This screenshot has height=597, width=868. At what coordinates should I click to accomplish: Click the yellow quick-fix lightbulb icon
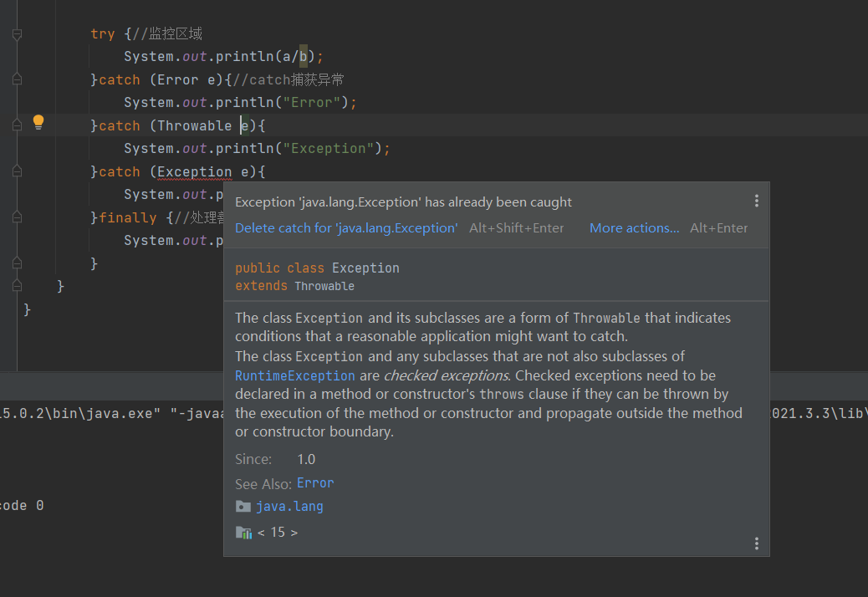coord(38,122)
